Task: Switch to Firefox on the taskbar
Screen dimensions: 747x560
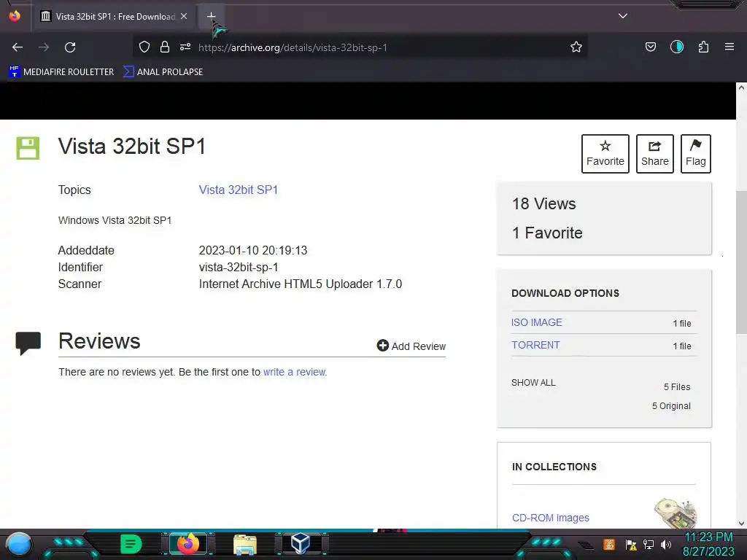Action: click(x=187, y=544)
